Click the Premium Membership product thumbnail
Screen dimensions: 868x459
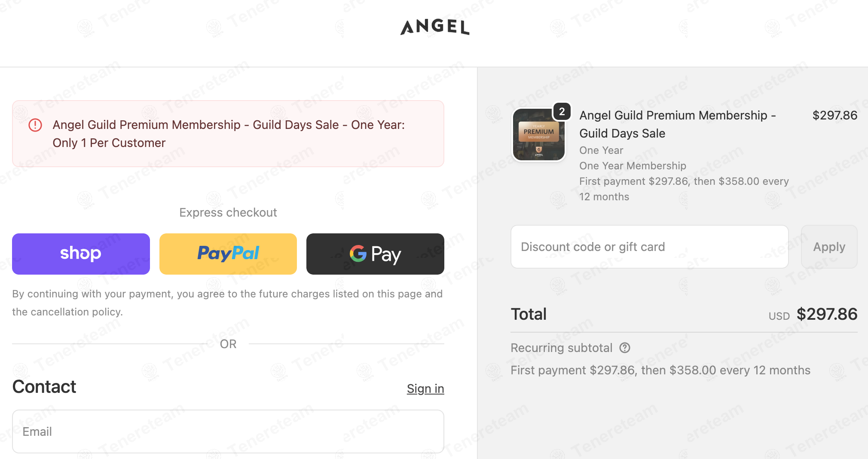coord(539,135)
